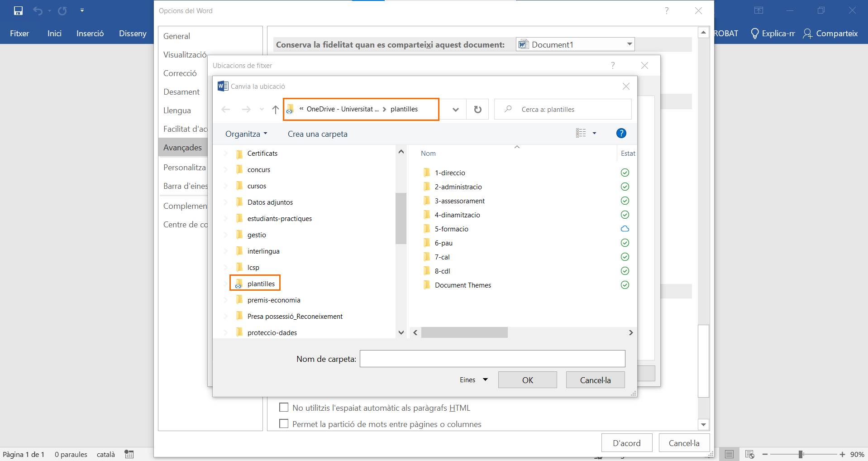
Task: Select the Avançades options category
Action: click(x=183, y=148)
